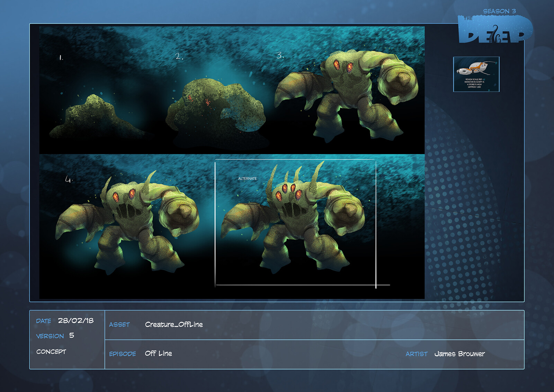The width and height of the screenshot is (554, 392).
Task: Click The Deep series logo
Action: tap(495, 29)
